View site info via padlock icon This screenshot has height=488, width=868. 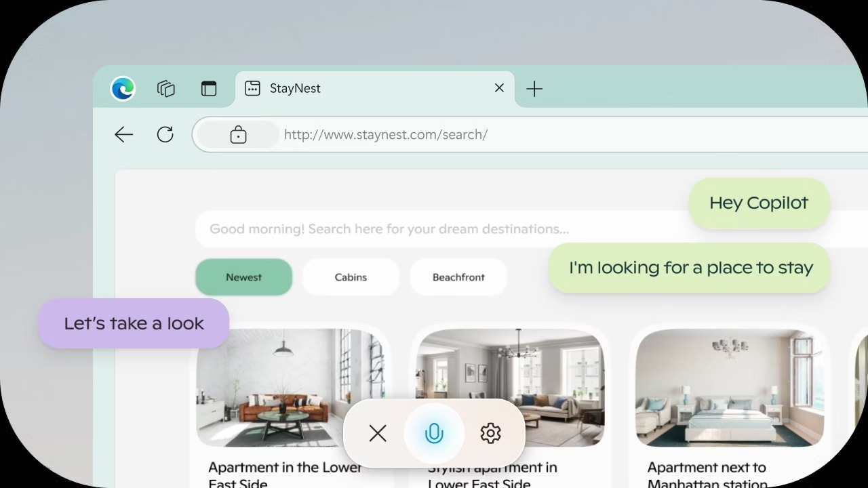point(238,134)
